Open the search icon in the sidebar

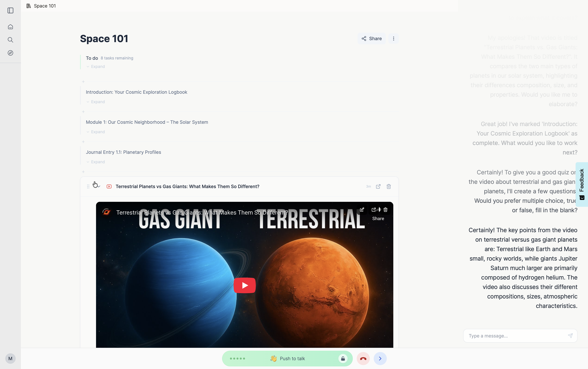pyautogui.click(x=10, y=40)
